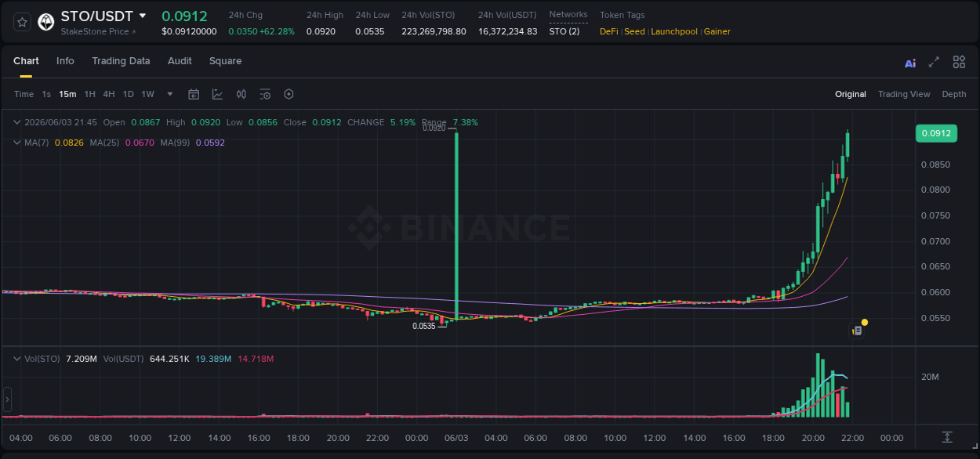
Task: Open the Trading Data tab
Action: click(x=121, y=61)
